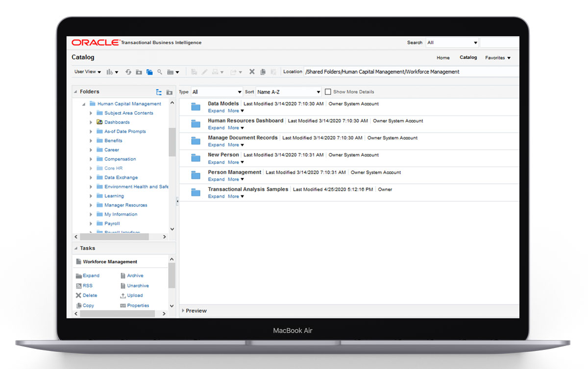This screenshot has width=588, height=369.
Task: Click the Data Models folder icon
Action: (x=196, y=107)
